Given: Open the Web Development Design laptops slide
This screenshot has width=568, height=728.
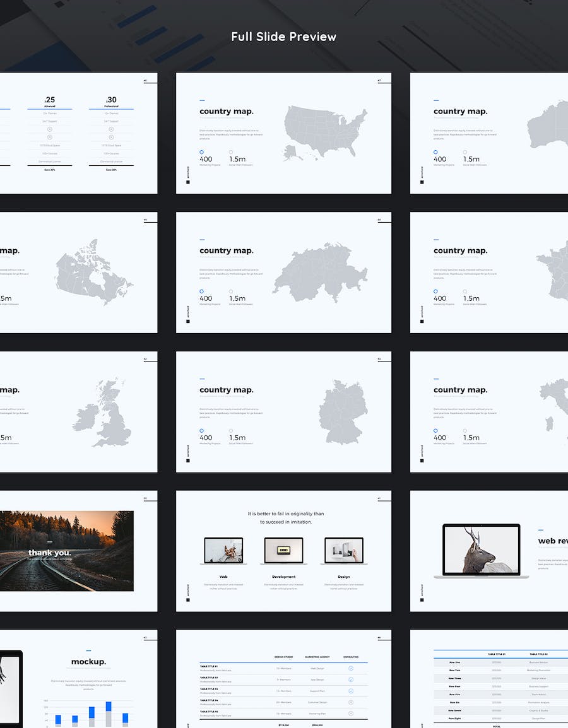Looking at the screenshot, I should [283, 551].
